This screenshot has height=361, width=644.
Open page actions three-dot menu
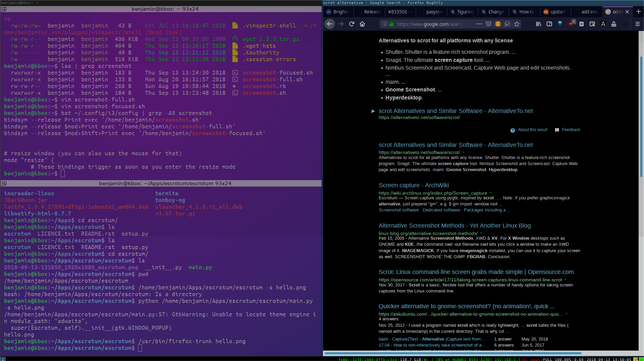pyautogui.click(x=479, y=24)
